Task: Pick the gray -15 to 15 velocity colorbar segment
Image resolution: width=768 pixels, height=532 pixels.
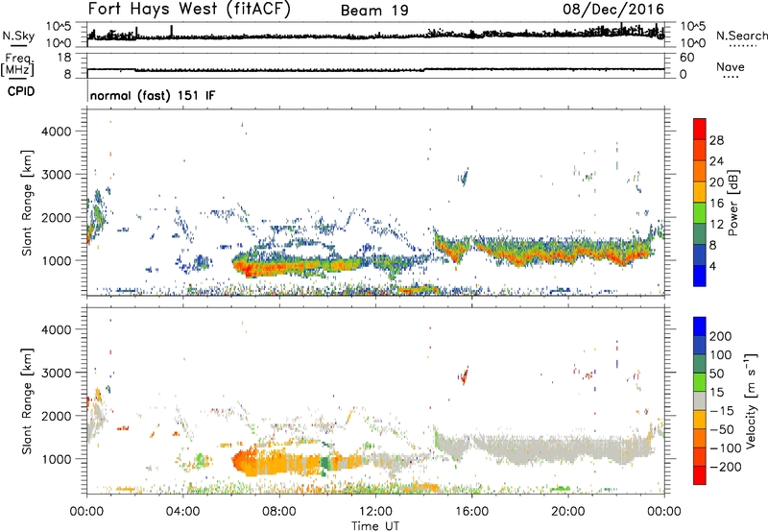Action: click(700, 400)
